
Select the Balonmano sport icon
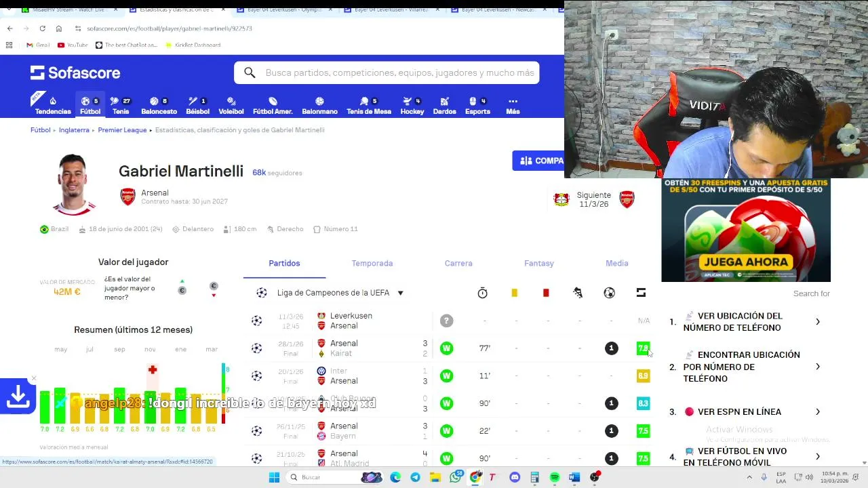319,105
